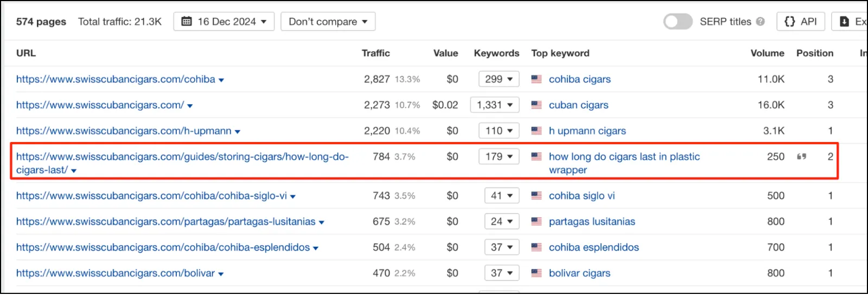Open the 37 keywords dropdown in cohiba-esplendidos row
This screenshot has width=868, height=295.
click(x=502, y=247)
